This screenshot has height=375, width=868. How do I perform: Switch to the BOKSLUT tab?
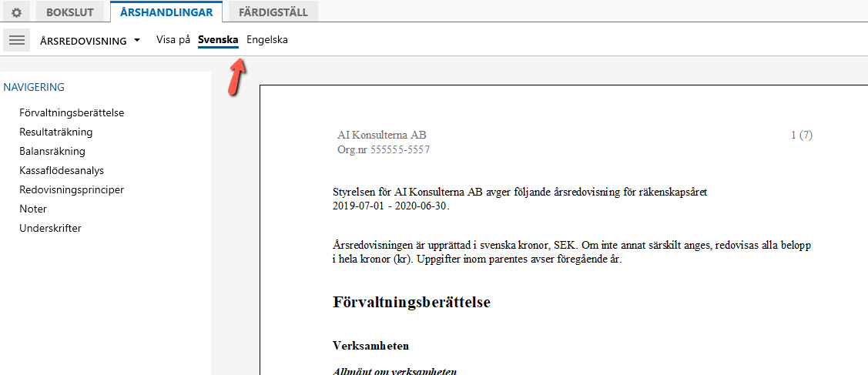[70, 12]
